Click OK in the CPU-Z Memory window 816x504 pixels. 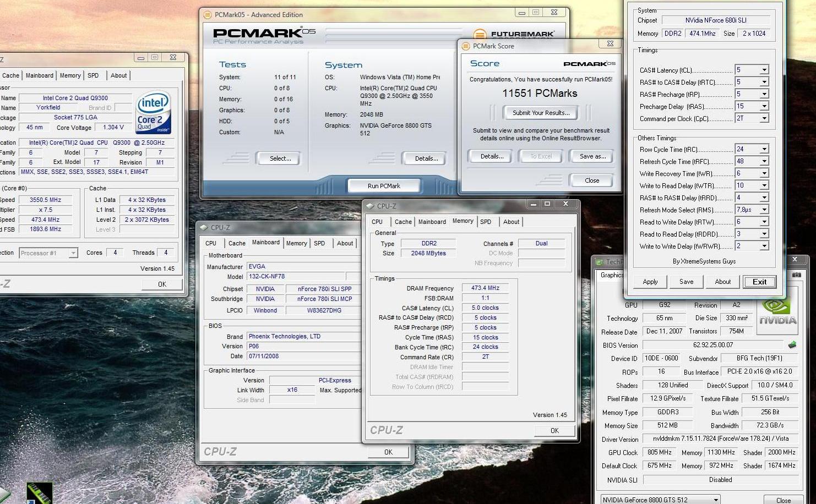click(554, 431)
